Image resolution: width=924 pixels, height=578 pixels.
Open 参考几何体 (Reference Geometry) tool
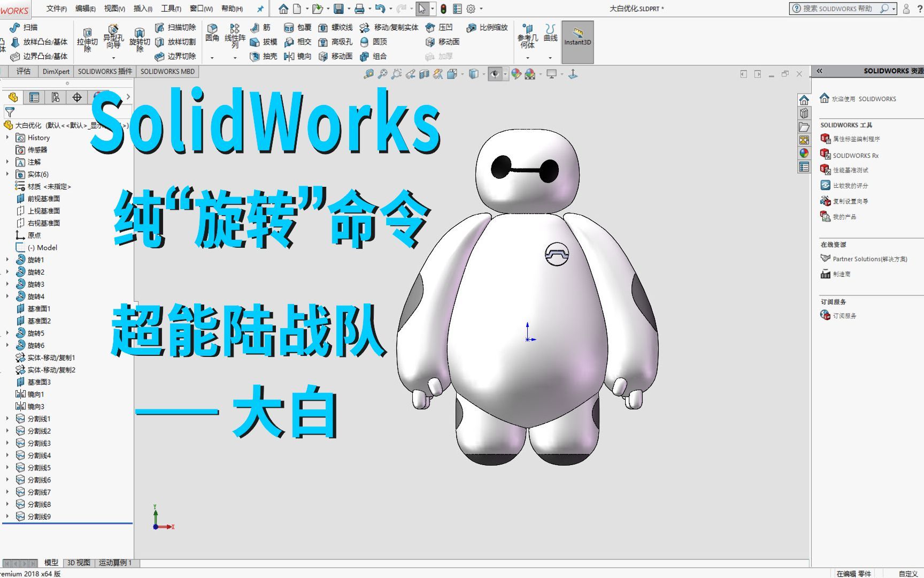[x=526, y=37]
